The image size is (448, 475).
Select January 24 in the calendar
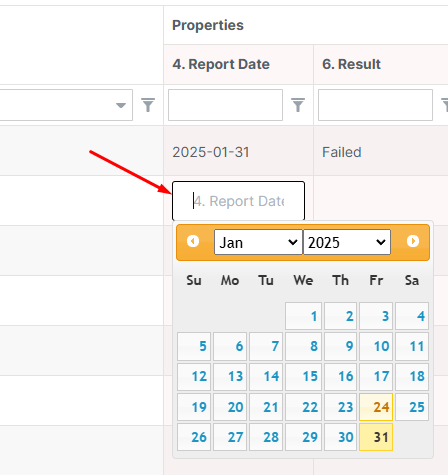(x=376, y=407)
